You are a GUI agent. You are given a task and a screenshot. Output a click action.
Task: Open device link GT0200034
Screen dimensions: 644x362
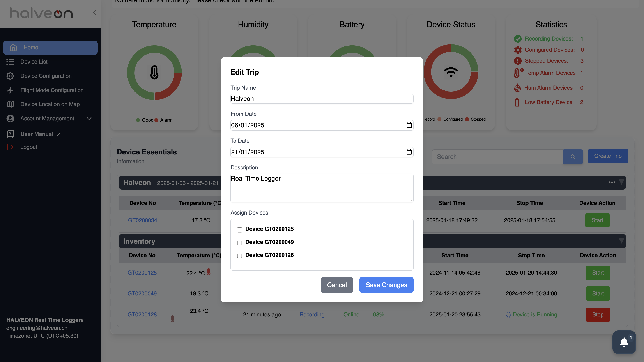(x=143, y=220)
